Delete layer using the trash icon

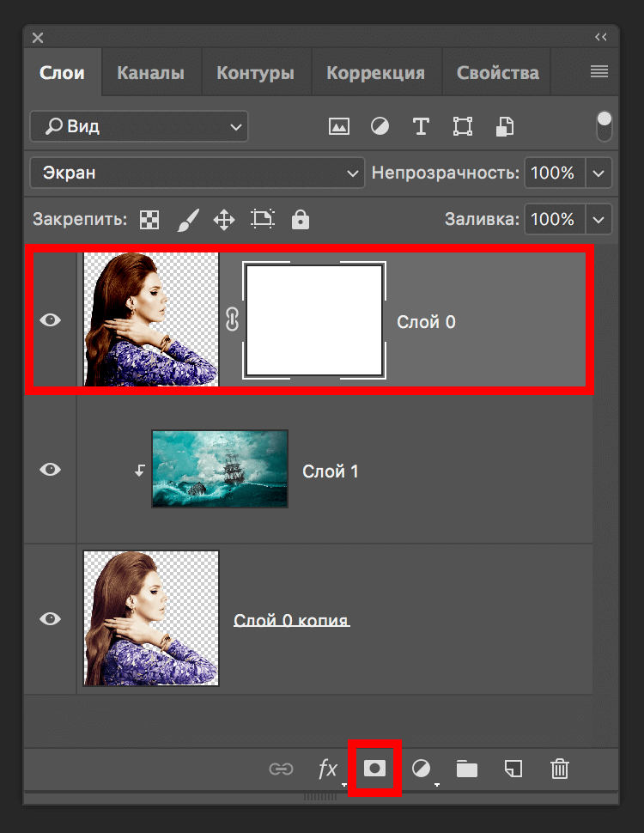(x=560, y=769)
